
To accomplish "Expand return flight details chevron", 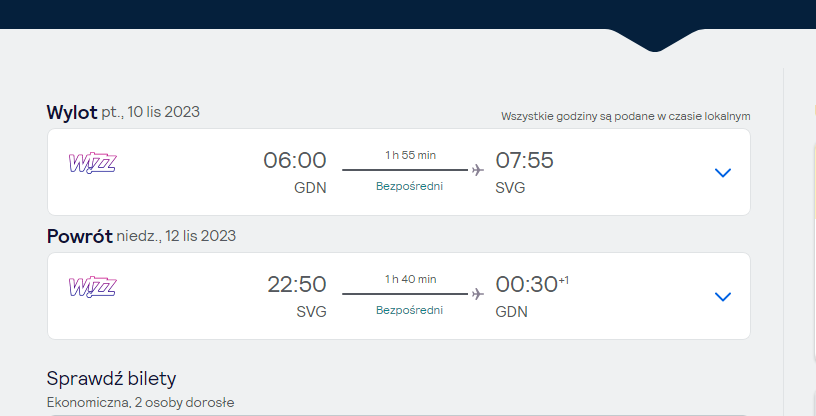I will tap(723, 296).
